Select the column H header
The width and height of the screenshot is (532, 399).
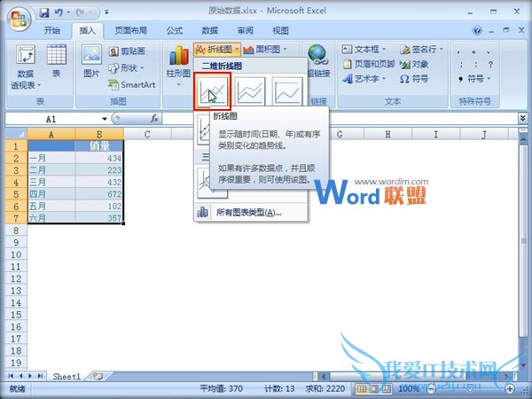point(387,135)
